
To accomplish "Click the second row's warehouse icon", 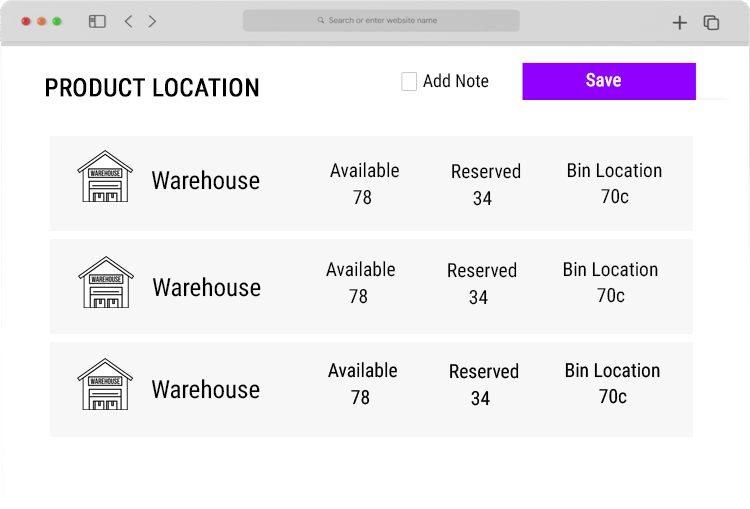I will [106, 282].
